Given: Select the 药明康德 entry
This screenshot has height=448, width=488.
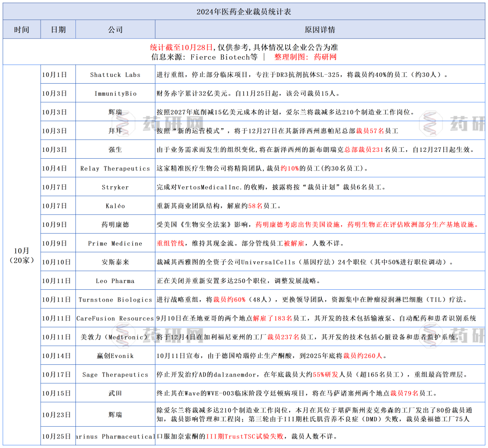Looking at the screenshot, I should pos(115,224).
